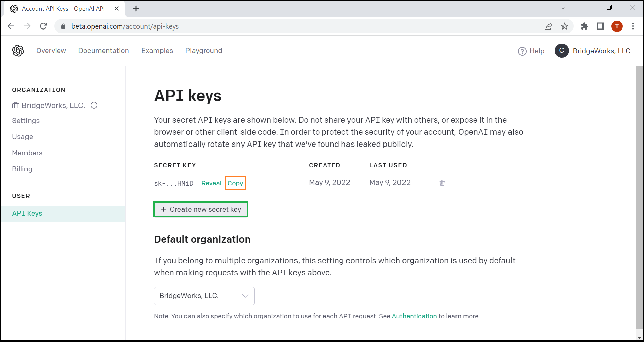Bookmark this page with the star icon
This screenshot has height=342, width=644.
(565, 26)
